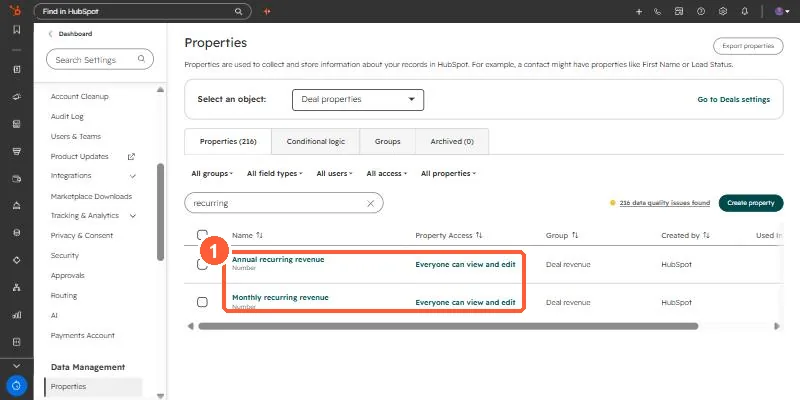Open Routing in settings sidebar

[x=64, y=295]
